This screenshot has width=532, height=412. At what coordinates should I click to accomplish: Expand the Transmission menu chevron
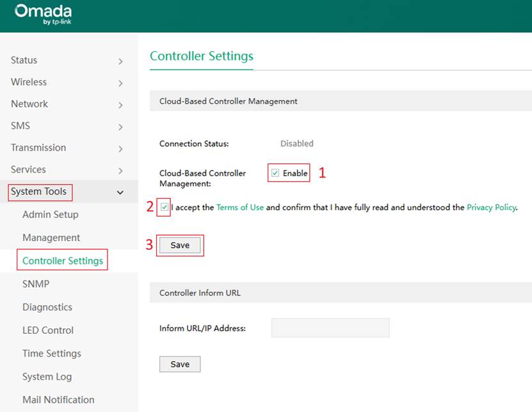[x=120, y=149]
